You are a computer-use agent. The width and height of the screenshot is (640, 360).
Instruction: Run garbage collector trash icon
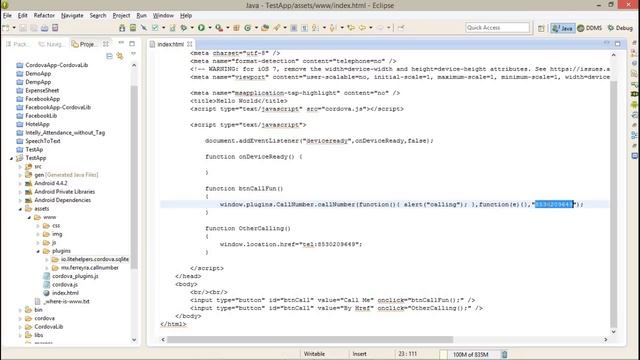(504, 354)
